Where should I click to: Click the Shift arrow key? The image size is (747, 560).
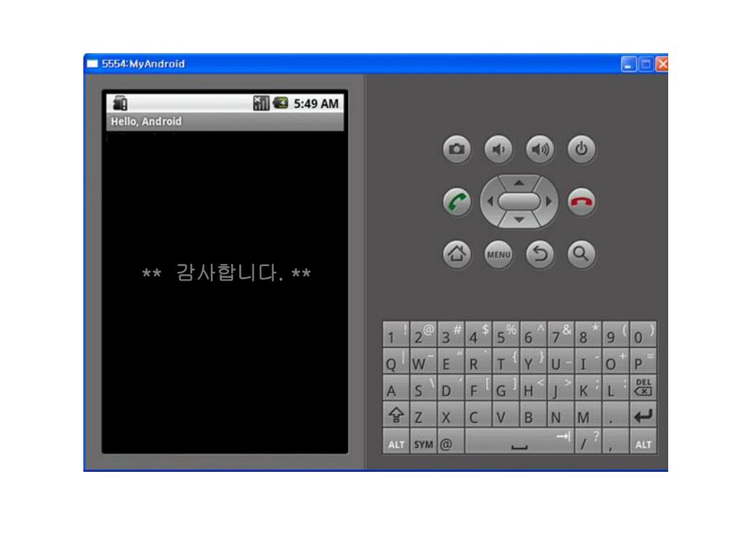396,414
